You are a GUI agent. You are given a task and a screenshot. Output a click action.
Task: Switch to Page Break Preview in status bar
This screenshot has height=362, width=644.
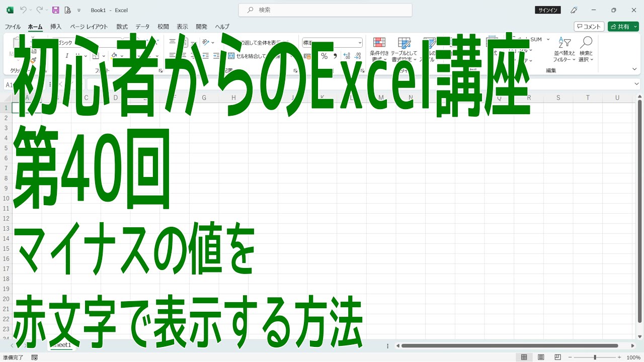point(557,357)
